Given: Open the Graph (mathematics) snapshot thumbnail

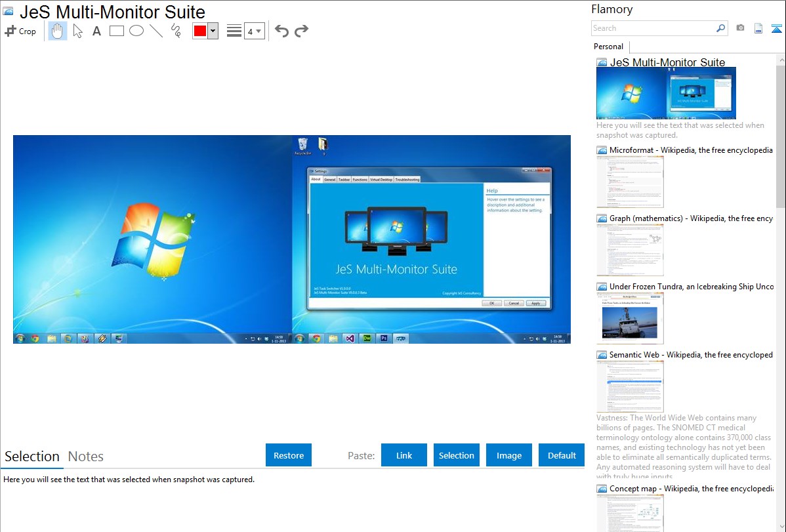Looking at the screenshot, I should click(x=630, y=250).
